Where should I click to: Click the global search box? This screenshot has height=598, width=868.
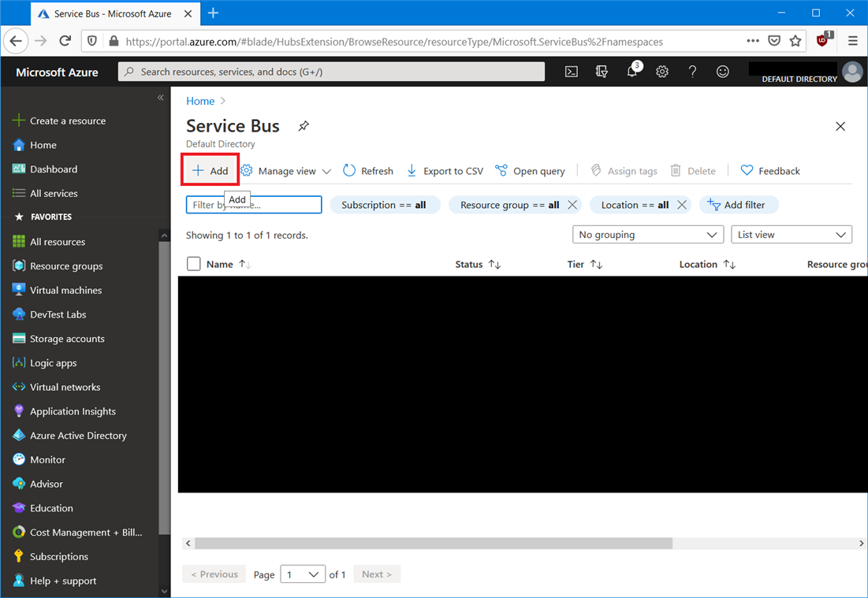(x=331, y=72)
